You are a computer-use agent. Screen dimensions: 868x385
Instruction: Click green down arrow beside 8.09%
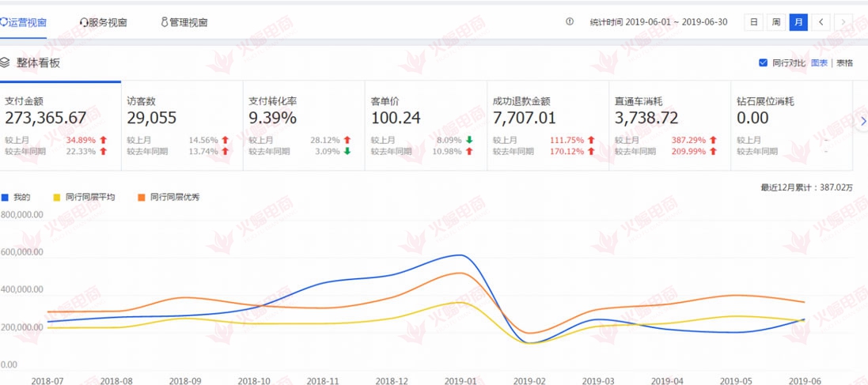468,140
